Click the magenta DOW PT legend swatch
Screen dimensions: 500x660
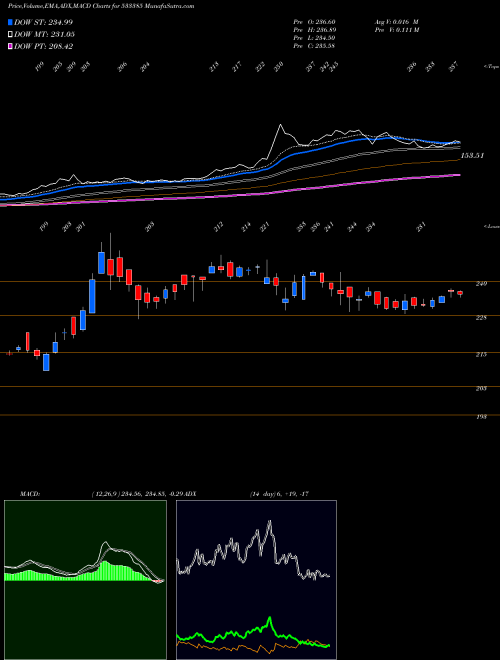click(10, 46)
